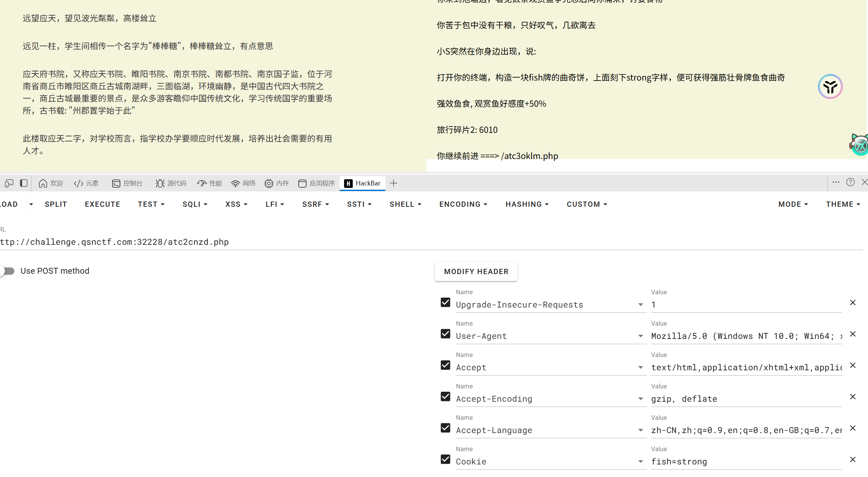
Task: Click the three-dot more options icon
Action: point(836,182)
